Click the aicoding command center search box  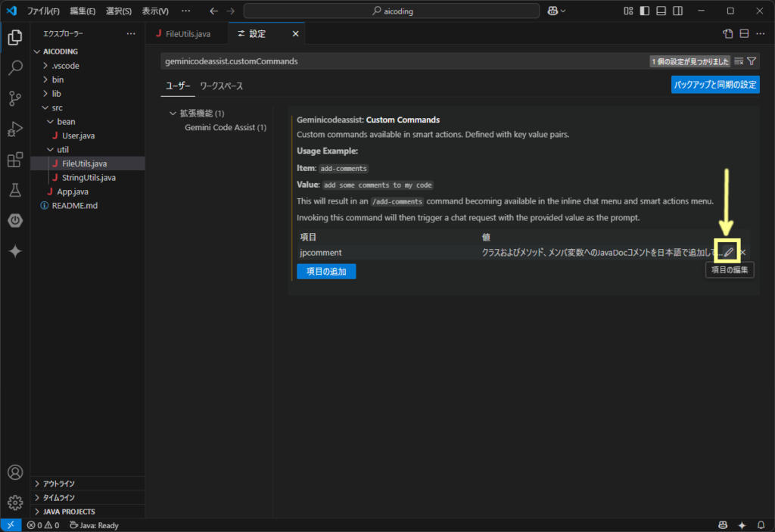(x=391, y=11)
